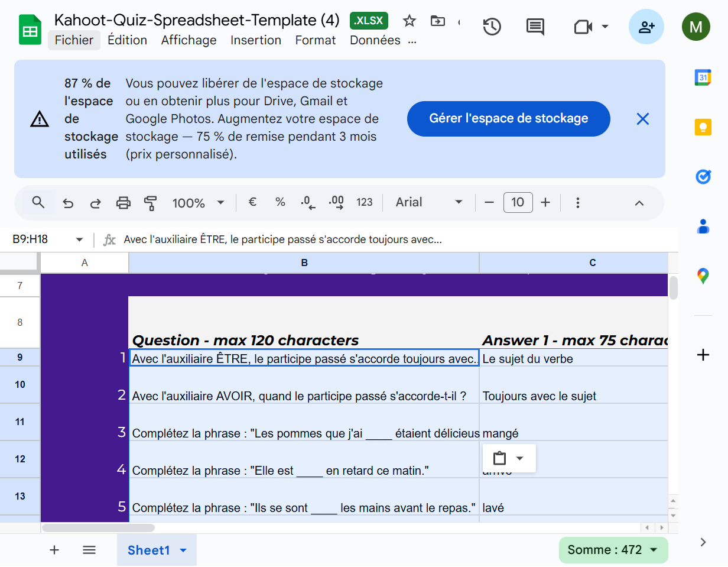This screenshot has height=567, width=728.
Task: Select column B header
Action: [x=304, y=263]
